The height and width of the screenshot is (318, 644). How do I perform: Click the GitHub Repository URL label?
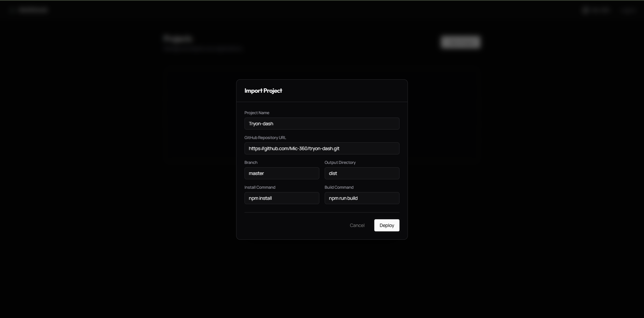pos(265,138)
